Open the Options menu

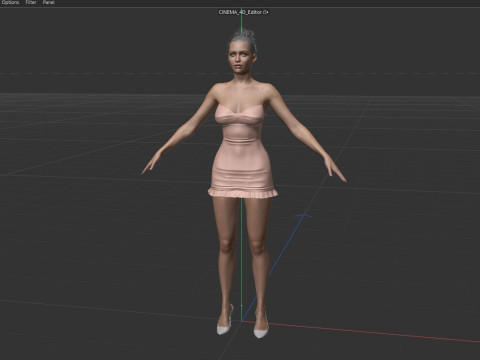coord(10,2)
